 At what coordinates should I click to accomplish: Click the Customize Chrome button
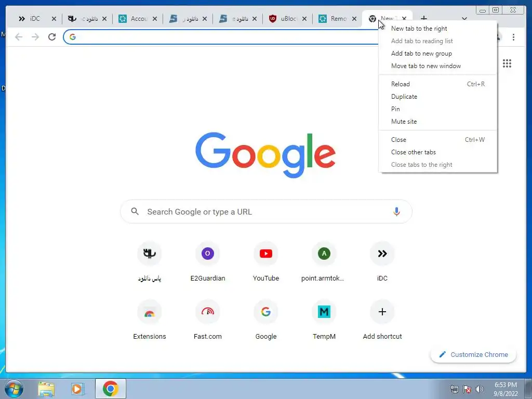point(473,354)
